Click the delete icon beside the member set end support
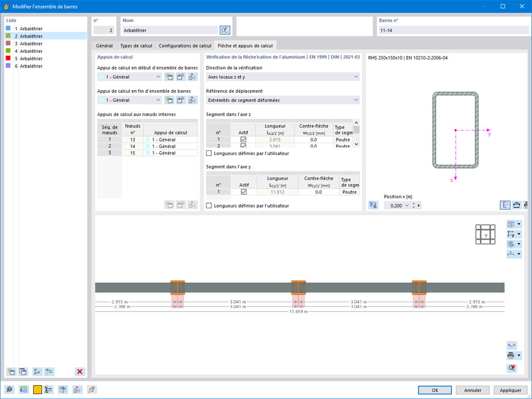 (192, 100)
